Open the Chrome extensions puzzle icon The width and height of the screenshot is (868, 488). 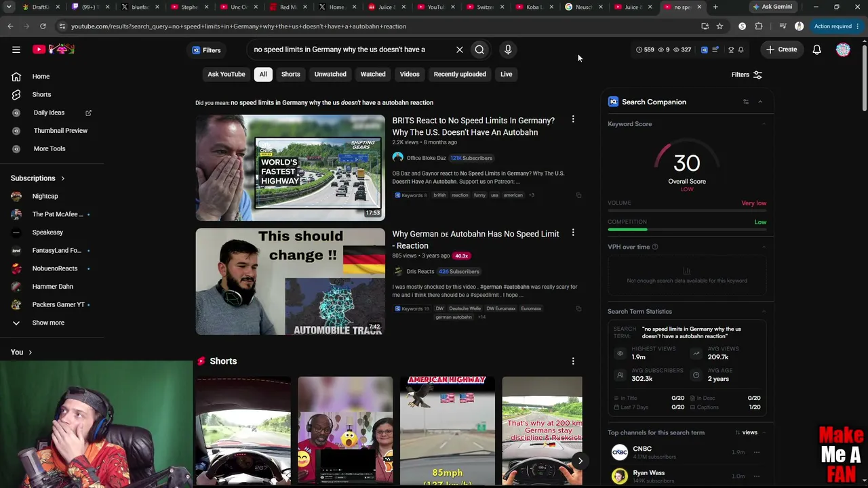[759, 26]
